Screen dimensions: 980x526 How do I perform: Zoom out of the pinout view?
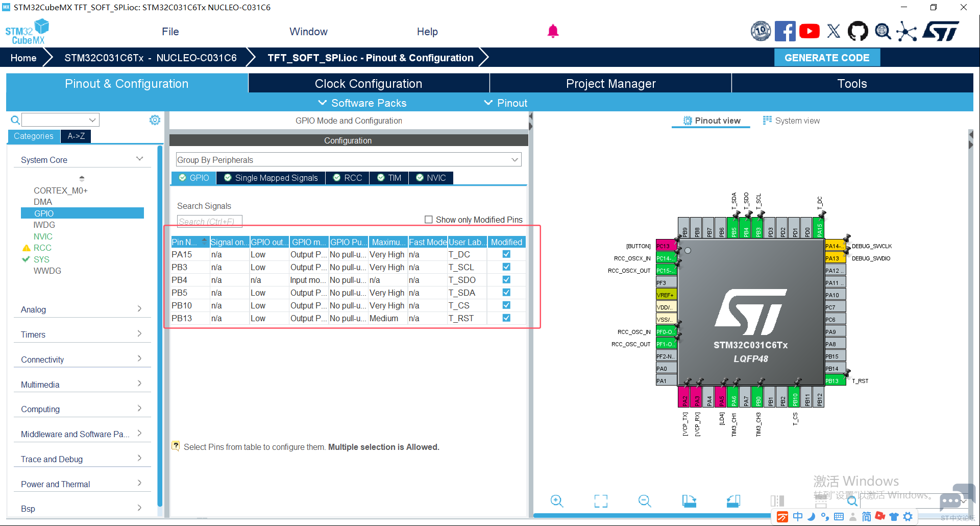pos(645,501)
